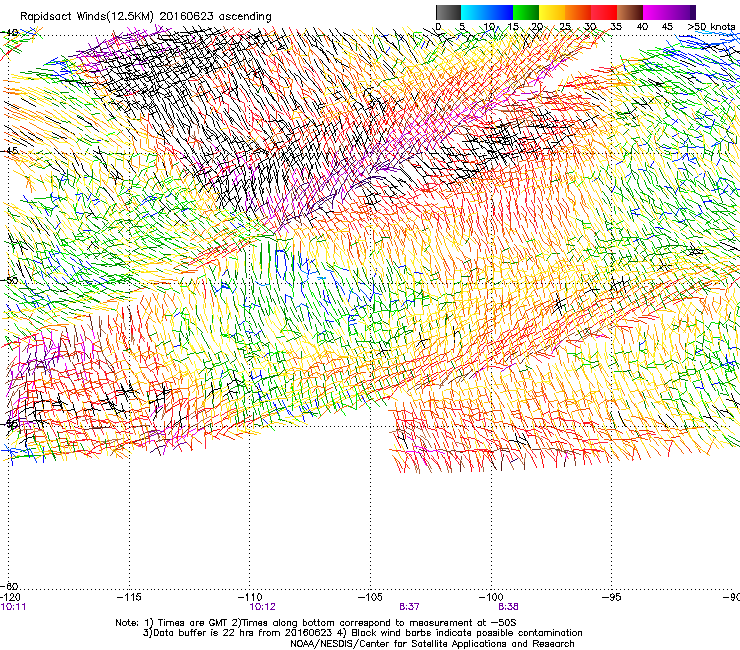Click the -110 longitude axis label
This screenshot has width=740, height=650.
[250, 597]
